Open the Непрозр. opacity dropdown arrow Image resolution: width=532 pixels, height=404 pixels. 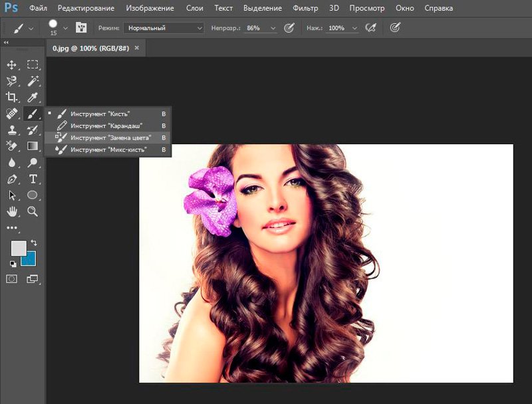[273, 29]
